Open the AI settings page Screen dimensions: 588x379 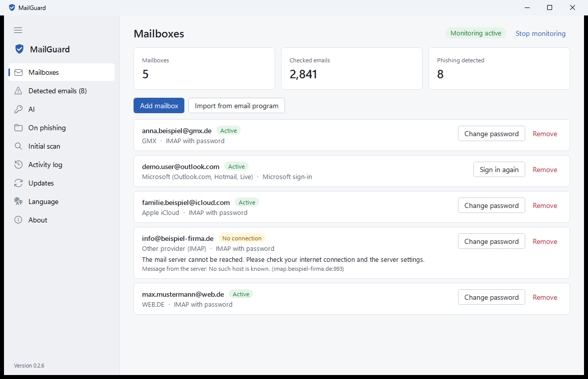pos(61,109)
